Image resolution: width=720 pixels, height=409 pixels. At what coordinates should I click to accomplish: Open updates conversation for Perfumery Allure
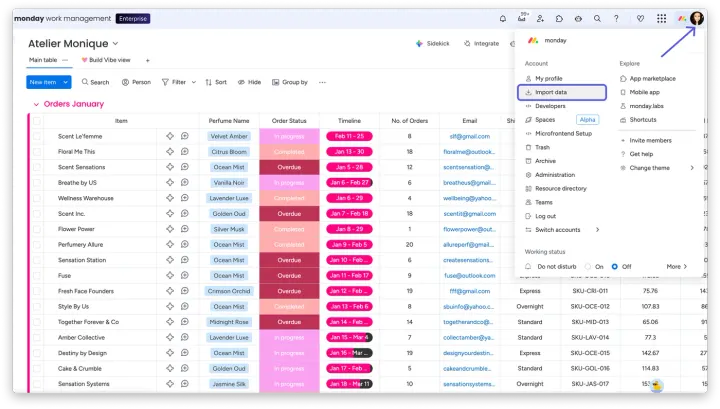pyautogui.click(x=185, y=244)
